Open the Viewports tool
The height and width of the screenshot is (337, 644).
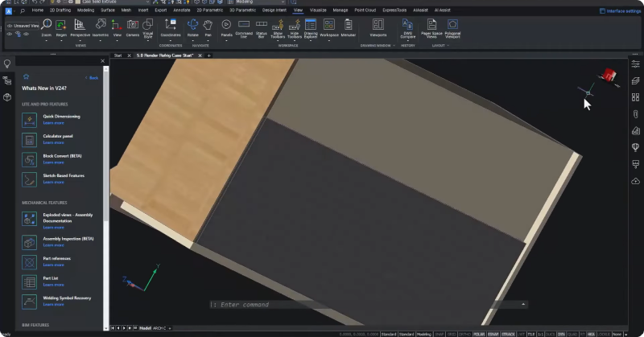[x=378, y=28]
